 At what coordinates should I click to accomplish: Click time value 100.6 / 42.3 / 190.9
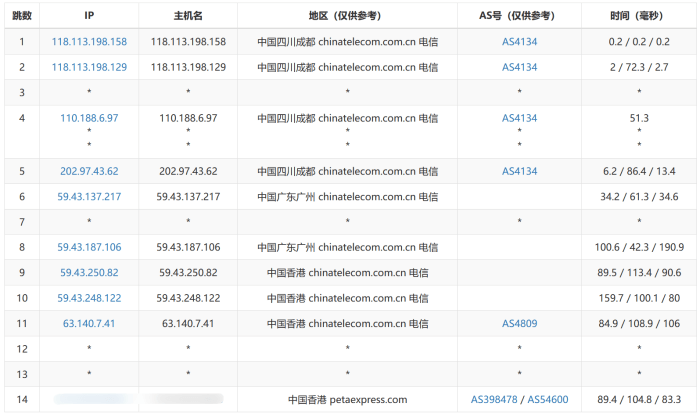pyautogui.click(x=639, y=247)
